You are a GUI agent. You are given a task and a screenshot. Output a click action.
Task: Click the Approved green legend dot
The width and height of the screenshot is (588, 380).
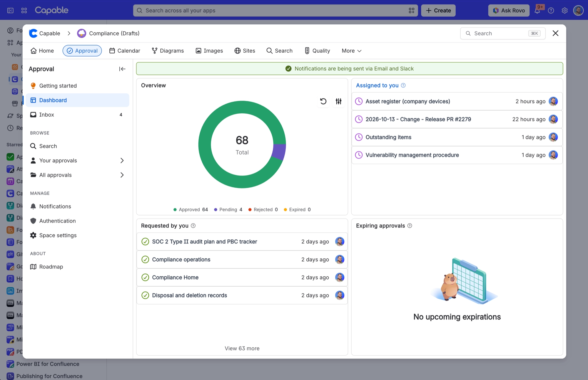tap(175, 210)
